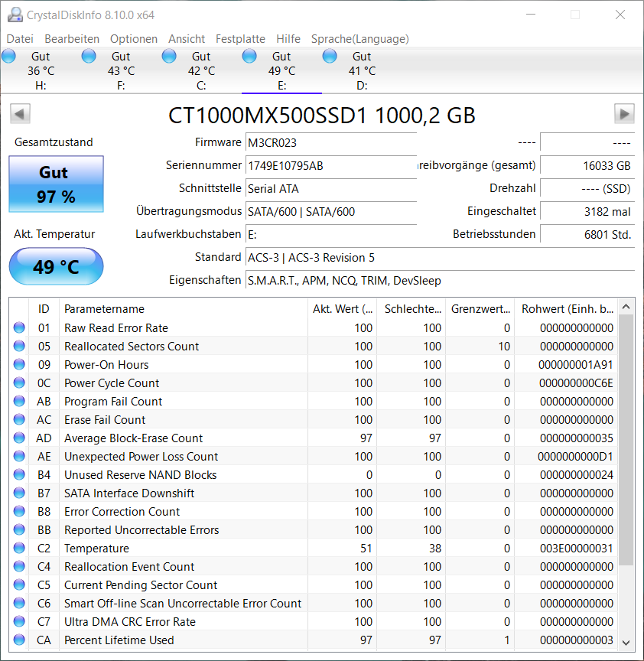Click status orb for SATA Interface Downshift
The width and height of the screenshot is (644, 661).
pos(19,493)
